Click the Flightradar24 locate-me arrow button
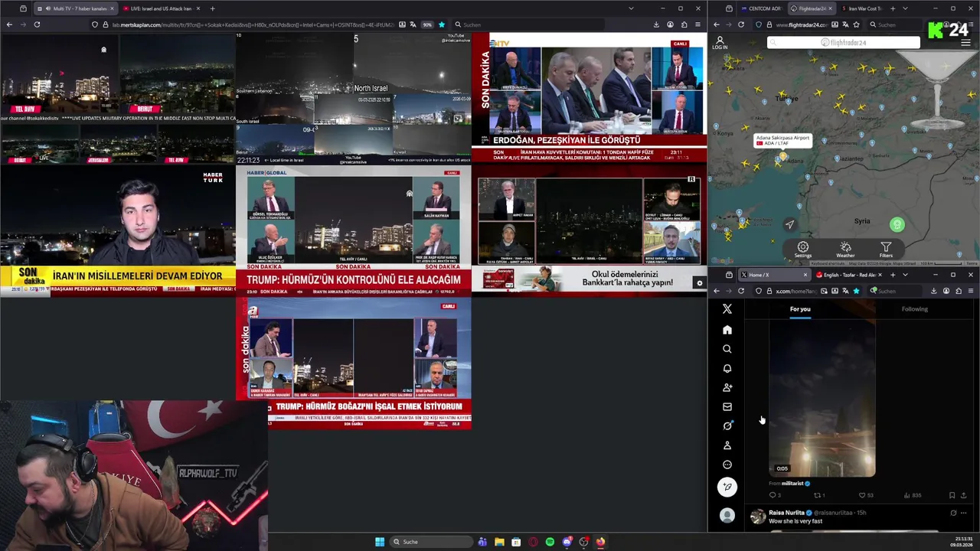This screenshot has height=551, width=980. pyautogui.click(x=789, y=224)
